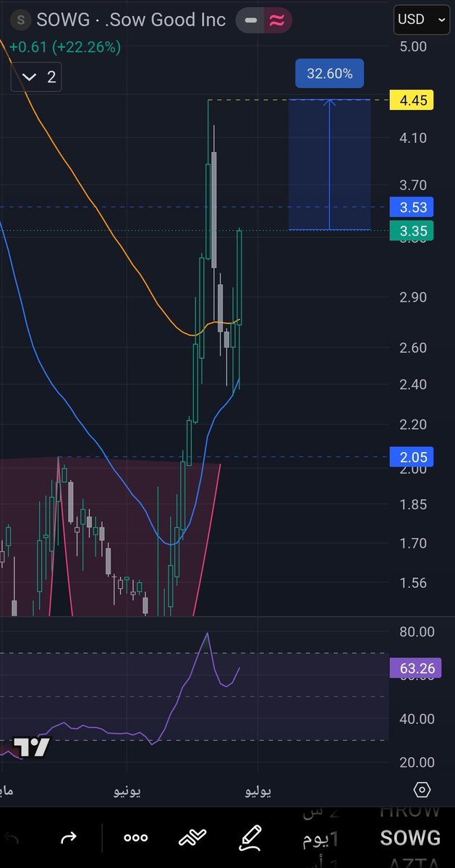Tap the green 3.35 current price label

[412, 231]
